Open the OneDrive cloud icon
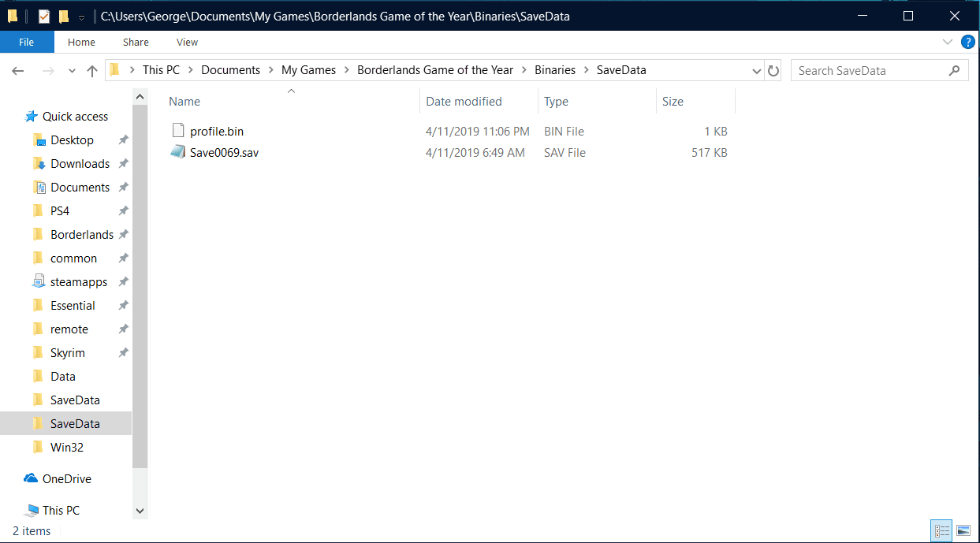This screenshot has height=543, width=980. coord(31,478)
